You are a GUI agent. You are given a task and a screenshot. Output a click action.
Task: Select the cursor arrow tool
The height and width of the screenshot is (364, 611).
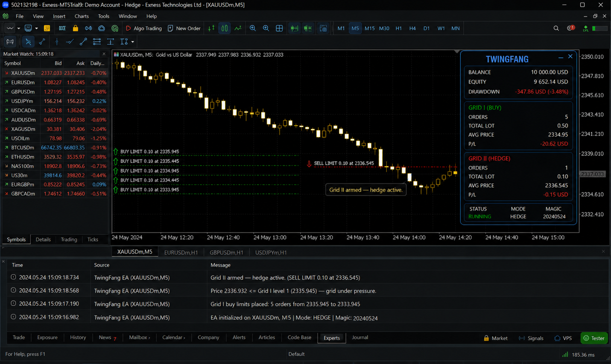coord(28,42)
